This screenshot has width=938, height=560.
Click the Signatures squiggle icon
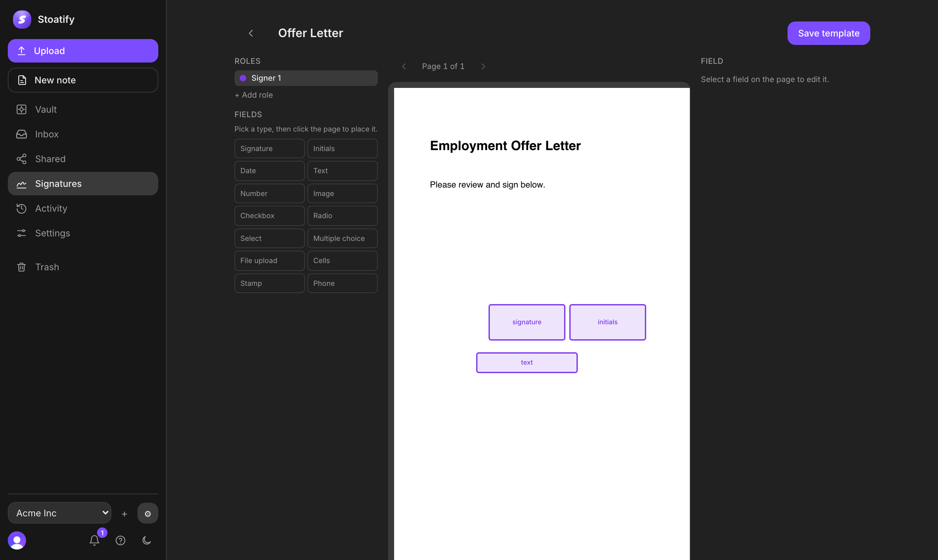21,184
